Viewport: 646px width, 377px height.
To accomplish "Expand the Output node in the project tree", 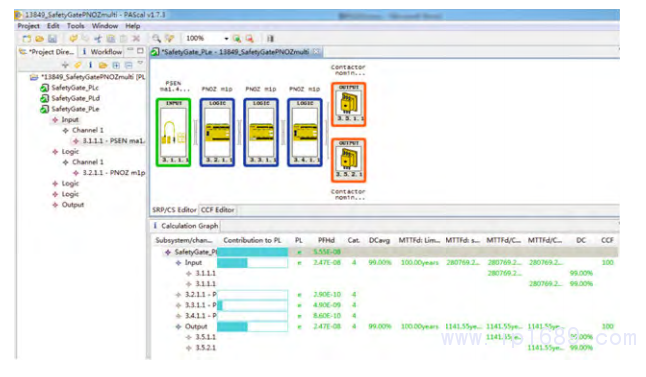I will 55,205.
